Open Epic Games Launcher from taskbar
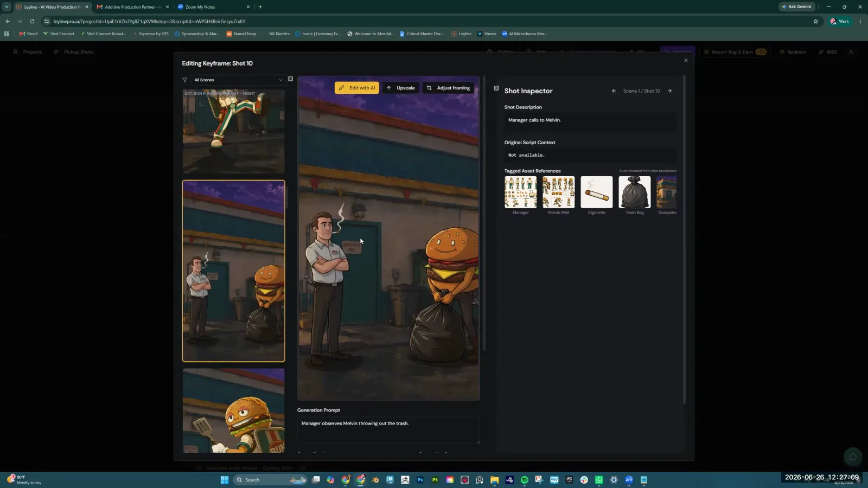 tap(569, 480)
